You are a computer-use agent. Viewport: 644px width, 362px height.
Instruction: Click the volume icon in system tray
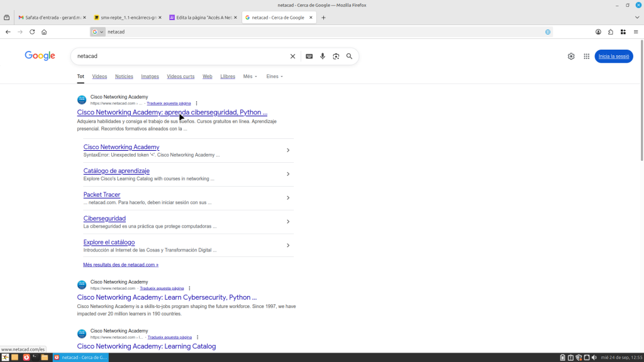click(x=594, y=358)
